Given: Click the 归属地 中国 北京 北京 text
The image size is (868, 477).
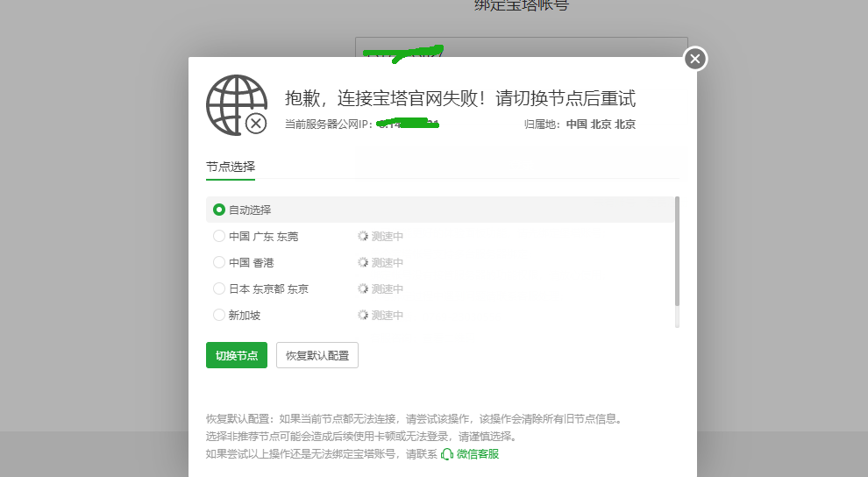Looking at the screenshot, I should click(580, 125).
